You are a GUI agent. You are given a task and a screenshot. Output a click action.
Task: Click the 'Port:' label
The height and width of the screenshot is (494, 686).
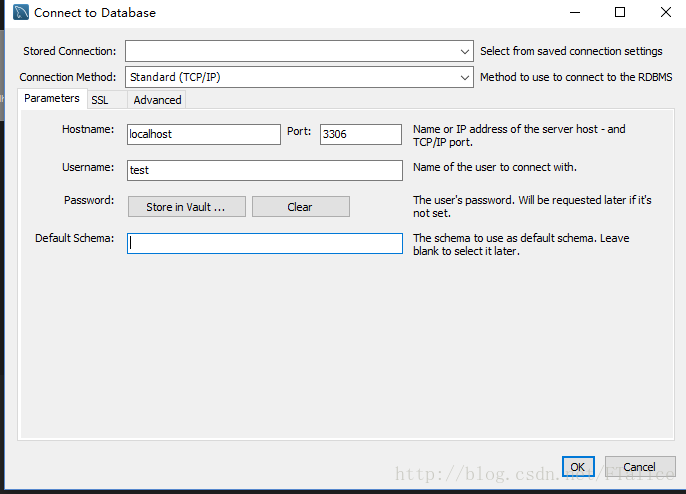299,131
